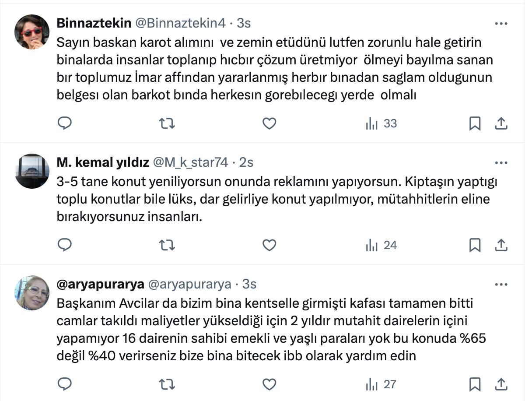Reply to Binnaztekin's tweet
The width and height of the screenshot is (532, 401).
[65, 124]
